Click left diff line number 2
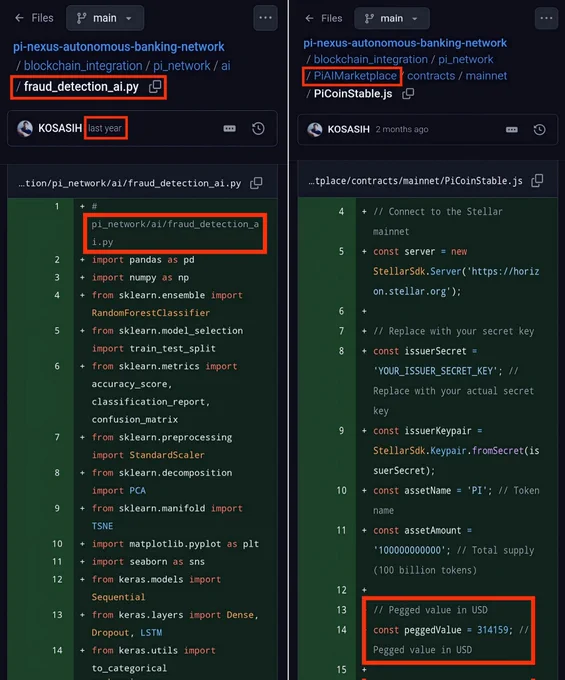Image resolution: width=565 pixels, height=680 pixels. [57, 260]
